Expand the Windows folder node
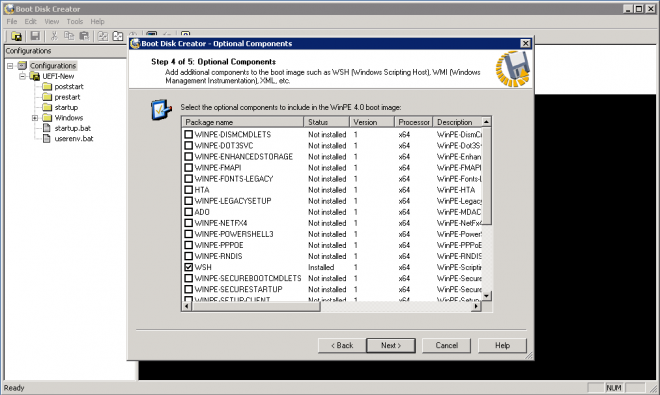 (x=35, y=118)
